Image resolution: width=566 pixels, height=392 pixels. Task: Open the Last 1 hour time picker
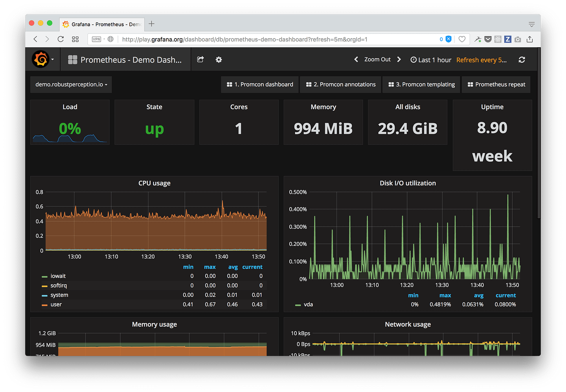pos(431,60)
